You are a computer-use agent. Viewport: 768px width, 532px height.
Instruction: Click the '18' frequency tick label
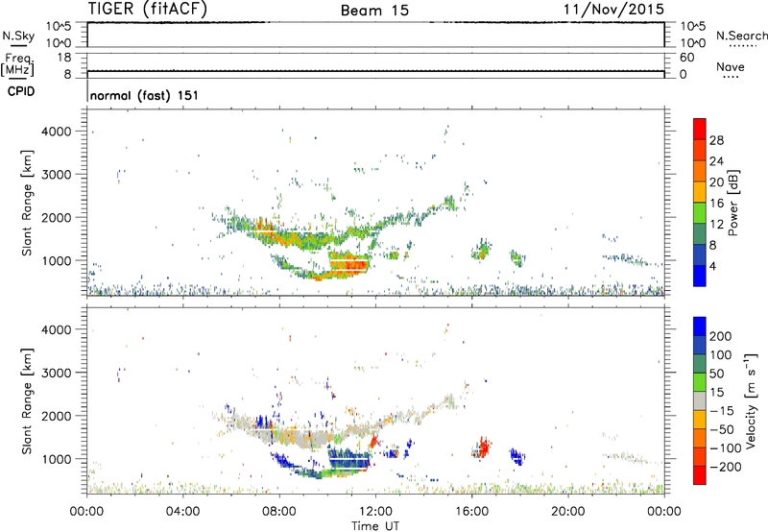[64, 58]
